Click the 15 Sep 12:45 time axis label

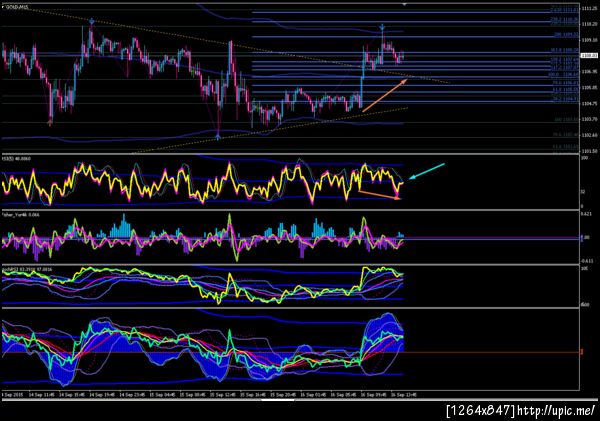[x=223, y=395]
